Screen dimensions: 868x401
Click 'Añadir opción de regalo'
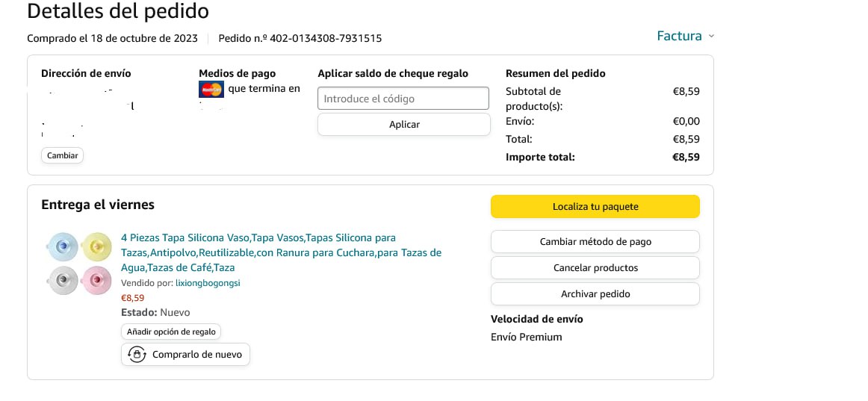click(x=171, y=332)
